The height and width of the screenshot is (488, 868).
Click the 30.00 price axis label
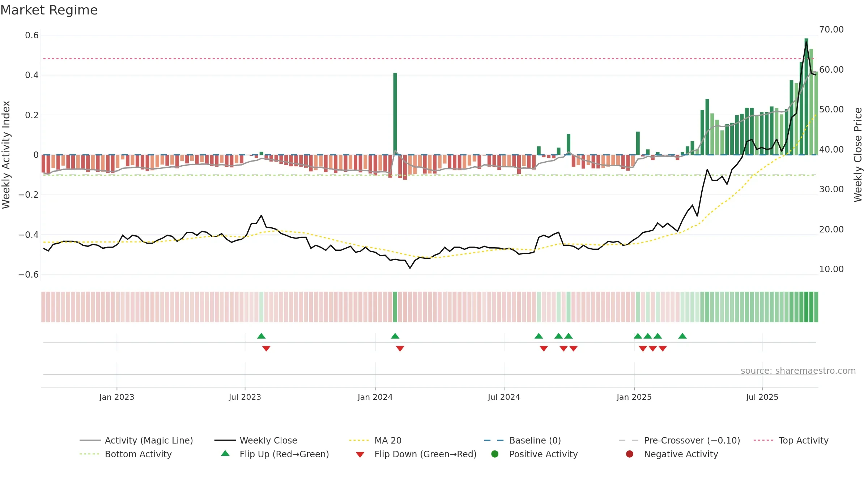click(x=831, y=189)
